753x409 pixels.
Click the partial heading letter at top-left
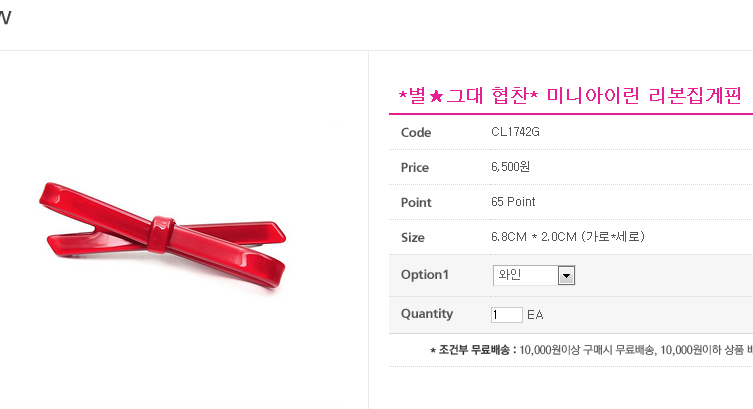tap(5, 18)
